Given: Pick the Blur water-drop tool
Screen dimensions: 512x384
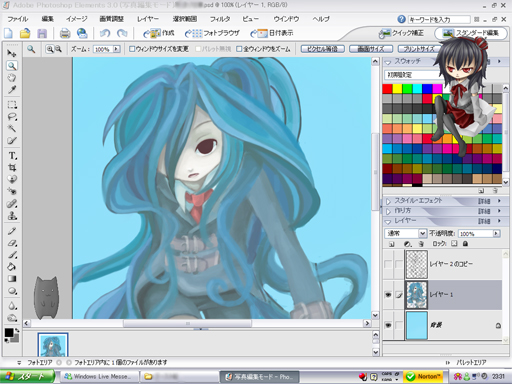Looking at the screenshot, I should click(12, 306).
